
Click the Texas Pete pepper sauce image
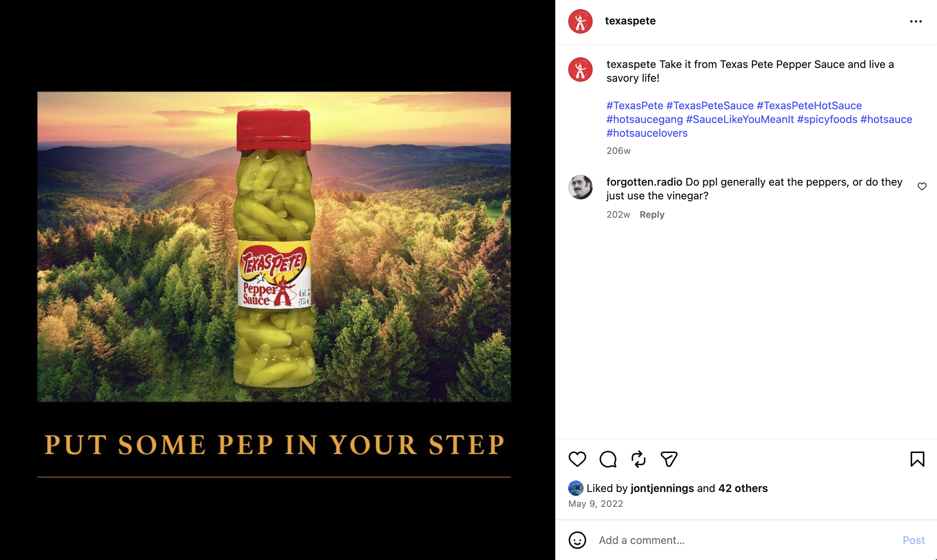[x=274, y=247]
